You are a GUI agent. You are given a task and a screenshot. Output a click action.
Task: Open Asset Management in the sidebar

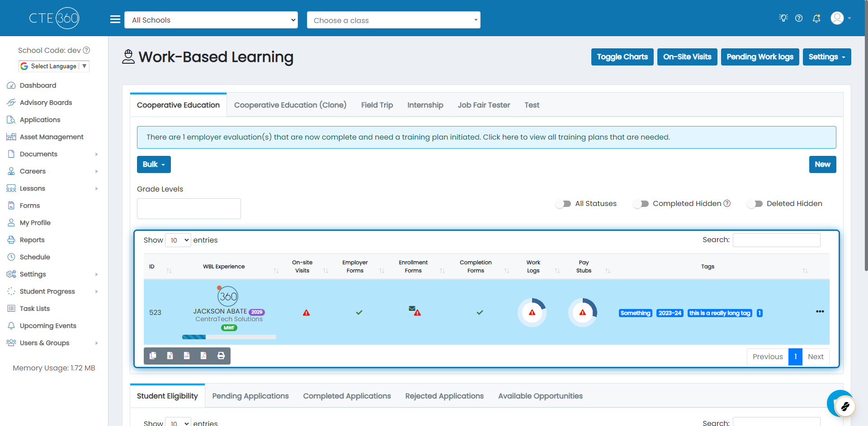tap(52, 137)
